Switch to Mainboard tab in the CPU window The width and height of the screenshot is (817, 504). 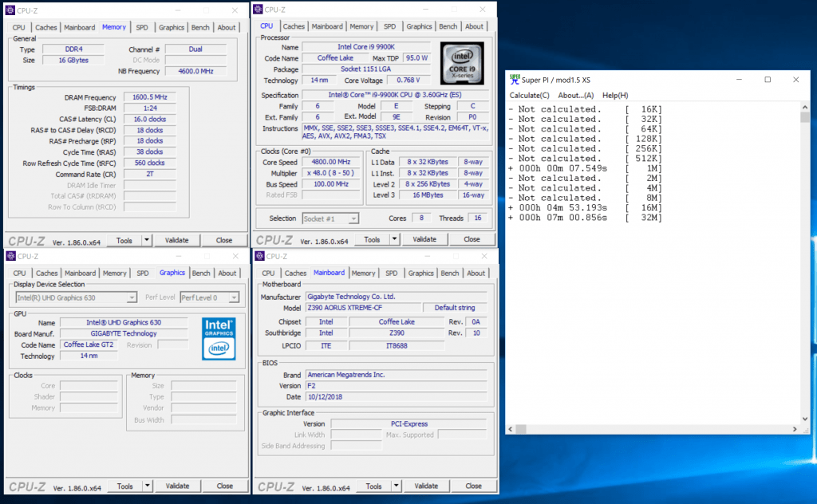click(x=327, y=26)
